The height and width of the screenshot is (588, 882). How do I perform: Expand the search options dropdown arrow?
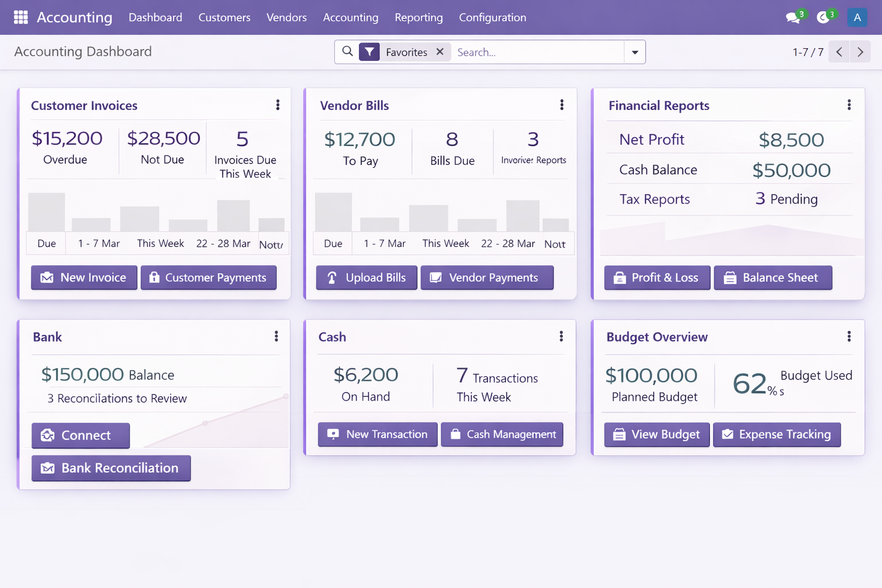635,52
